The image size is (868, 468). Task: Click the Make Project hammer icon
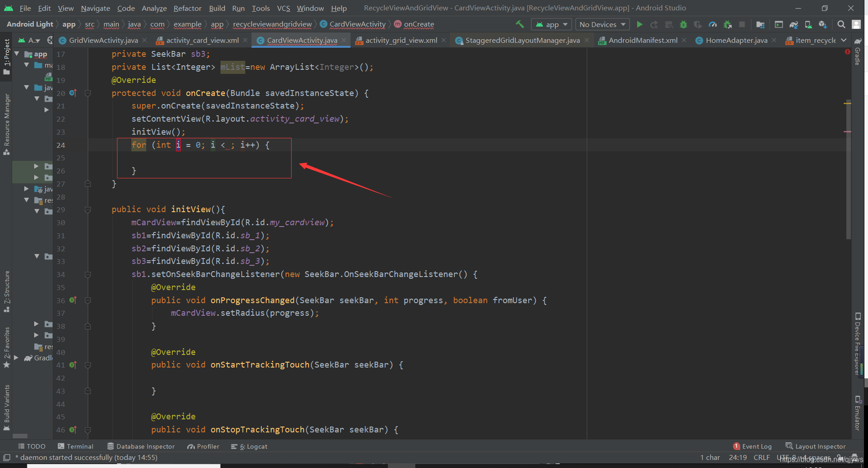coord(520,24)
